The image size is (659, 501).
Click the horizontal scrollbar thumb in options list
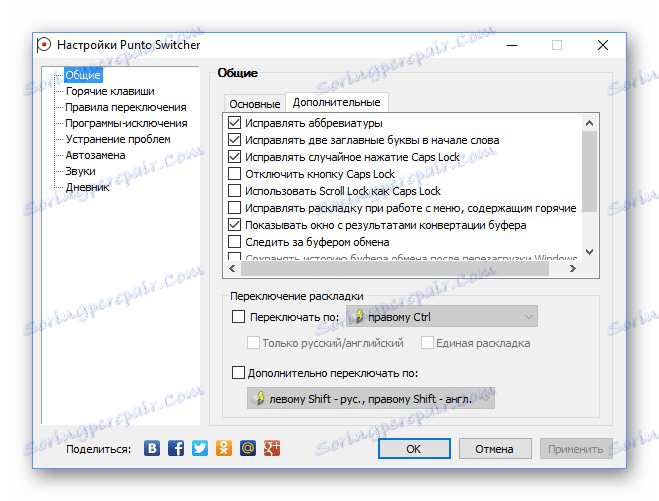(395, 268)
